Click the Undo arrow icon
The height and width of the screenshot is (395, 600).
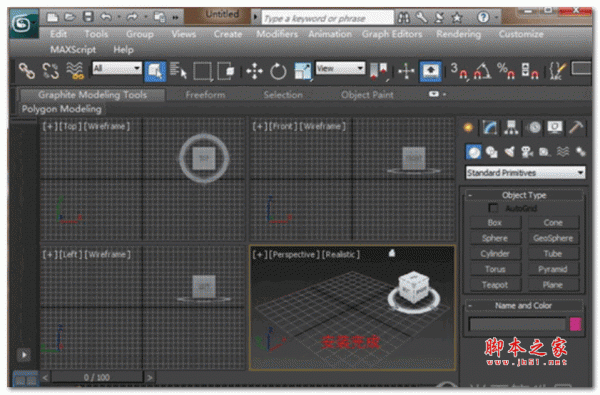pos(106,17)
